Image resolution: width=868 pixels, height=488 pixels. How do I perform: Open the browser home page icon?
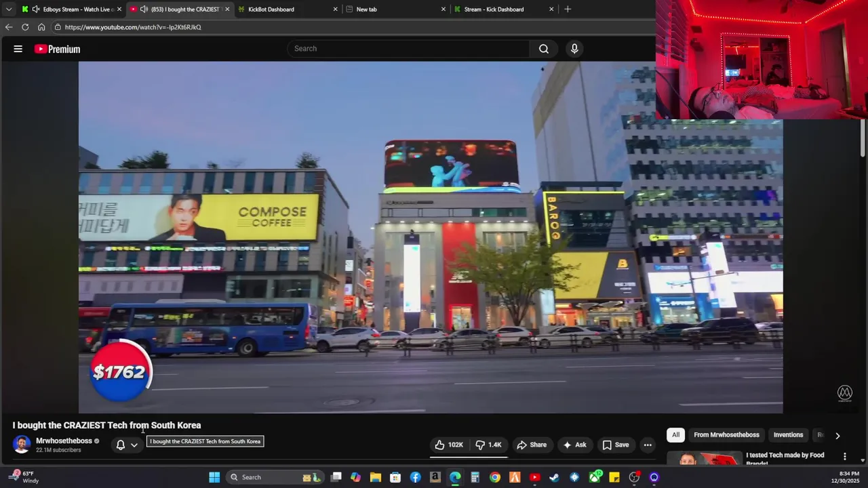[41, 27]
